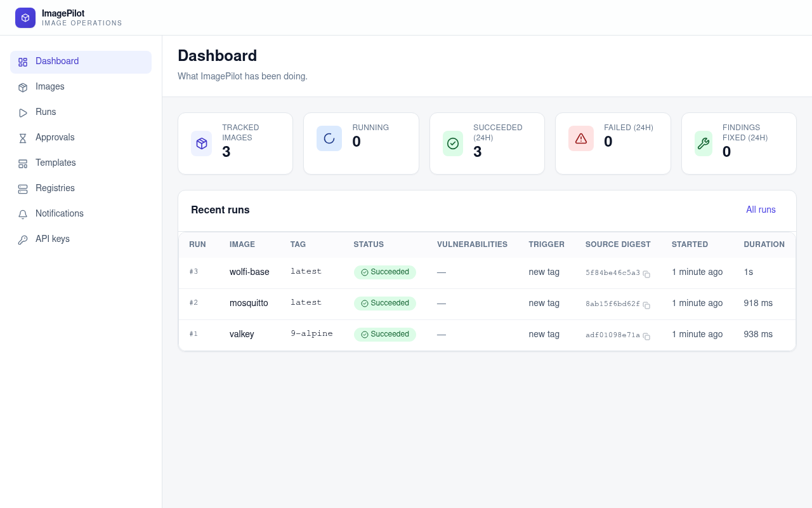Copy source digest 5f84be46c5a3

click(646, 274)
